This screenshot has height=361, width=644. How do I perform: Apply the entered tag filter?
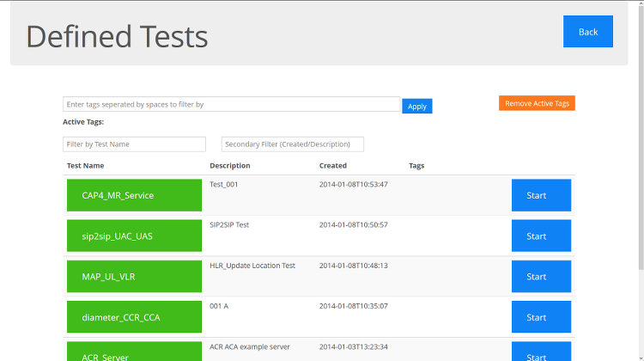[x=416, y=106]
